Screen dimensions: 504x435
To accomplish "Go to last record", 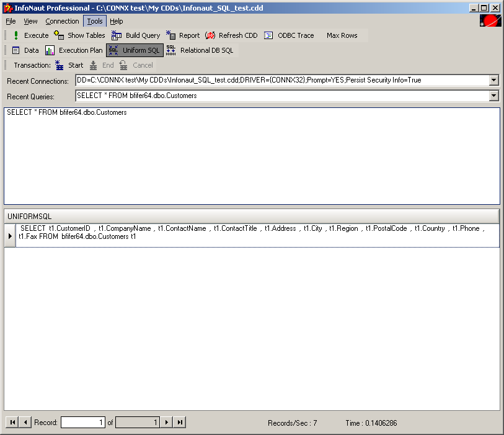I will [180, 422].
